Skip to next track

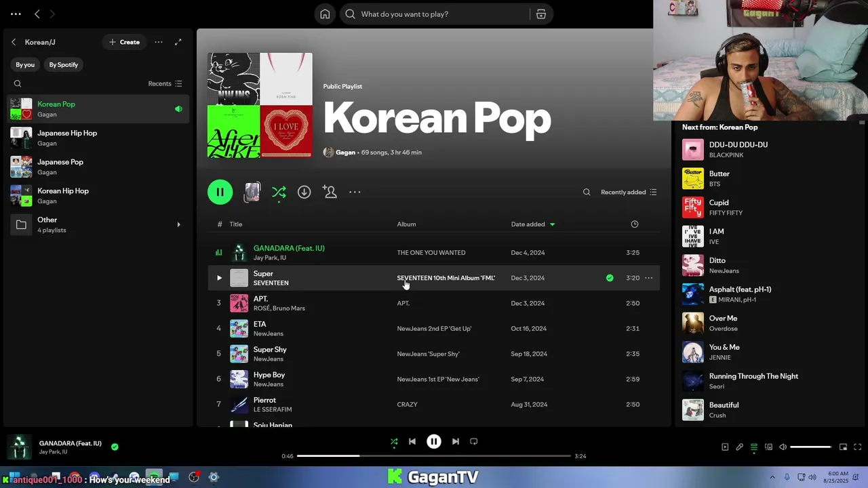(455, 441)
